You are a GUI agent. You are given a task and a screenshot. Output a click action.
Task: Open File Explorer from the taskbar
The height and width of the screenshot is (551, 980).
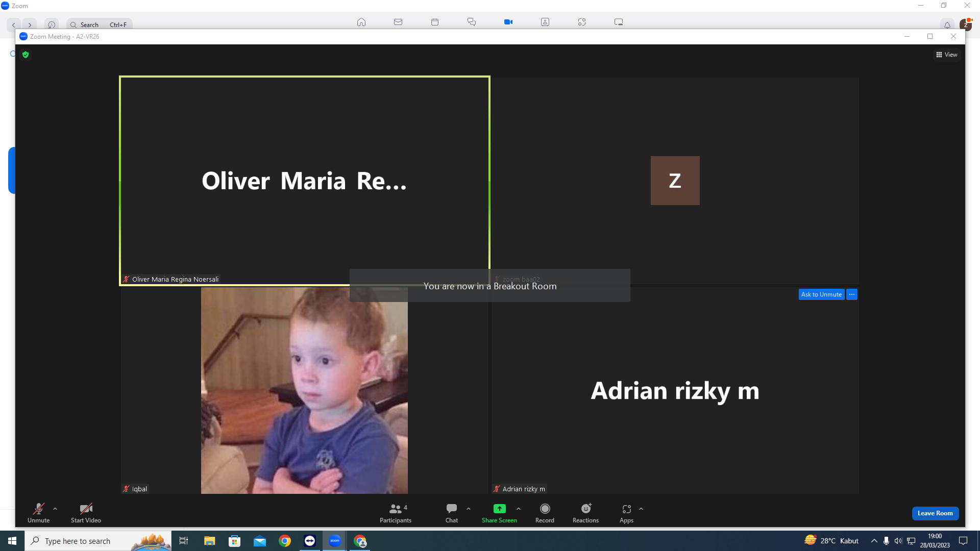point(209,541)
